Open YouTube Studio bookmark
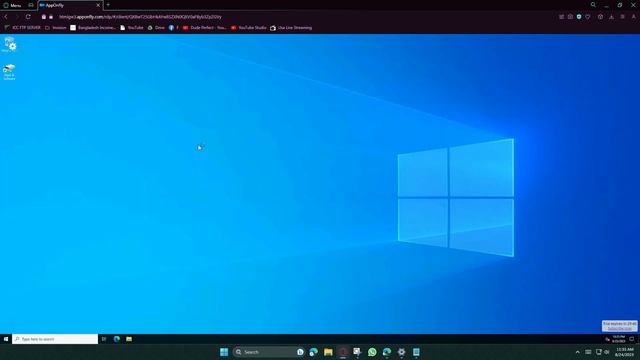Image resolution: width=640 pixels, height=360 pixels. 249,28
